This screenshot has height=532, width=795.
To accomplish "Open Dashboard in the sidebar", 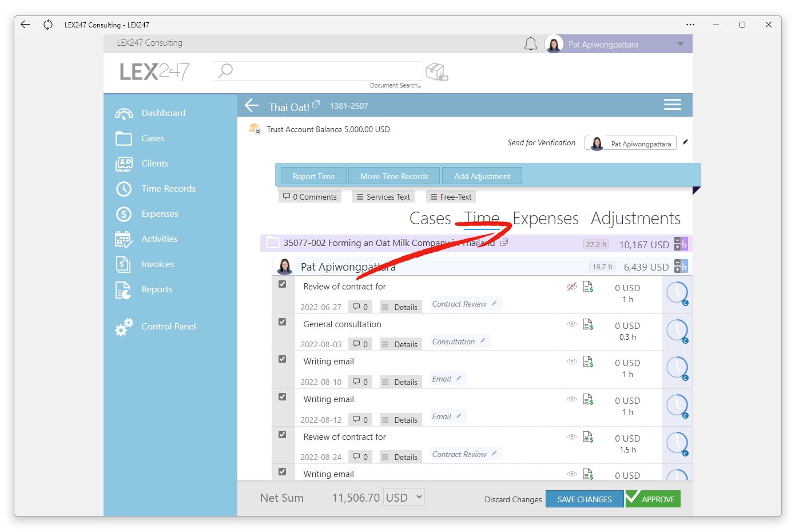I will coord(164,113).
